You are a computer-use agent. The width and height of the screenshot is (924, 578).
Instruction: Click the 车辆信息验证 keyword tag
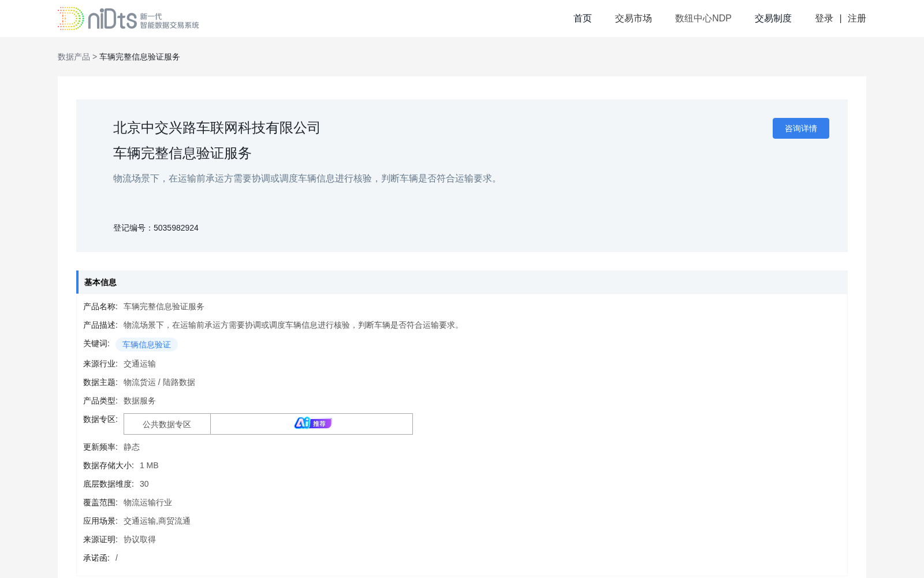point(147,344)
